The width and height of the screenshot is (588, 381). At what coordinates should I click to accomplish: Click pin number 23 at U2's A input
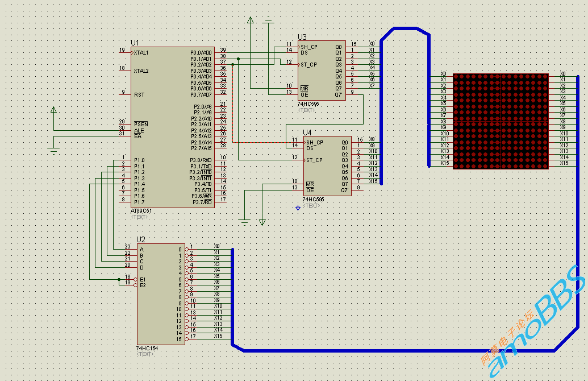127,247
